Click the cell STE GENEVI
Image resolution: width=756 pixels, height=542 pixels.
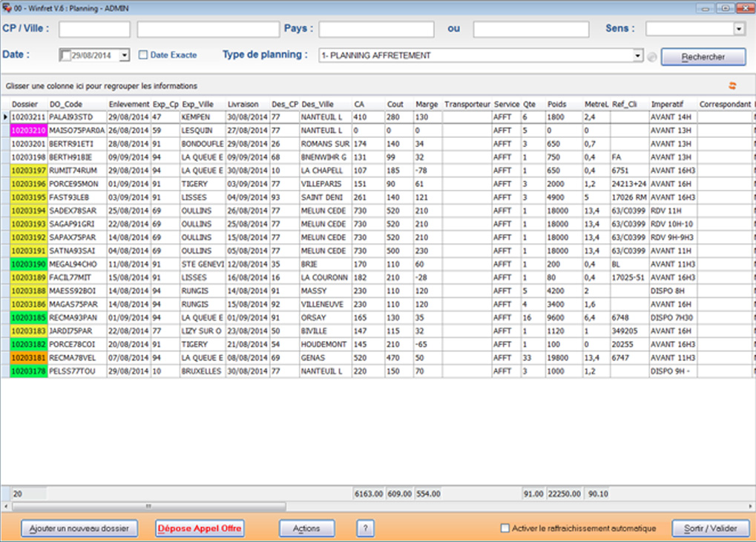click(203, 265)
